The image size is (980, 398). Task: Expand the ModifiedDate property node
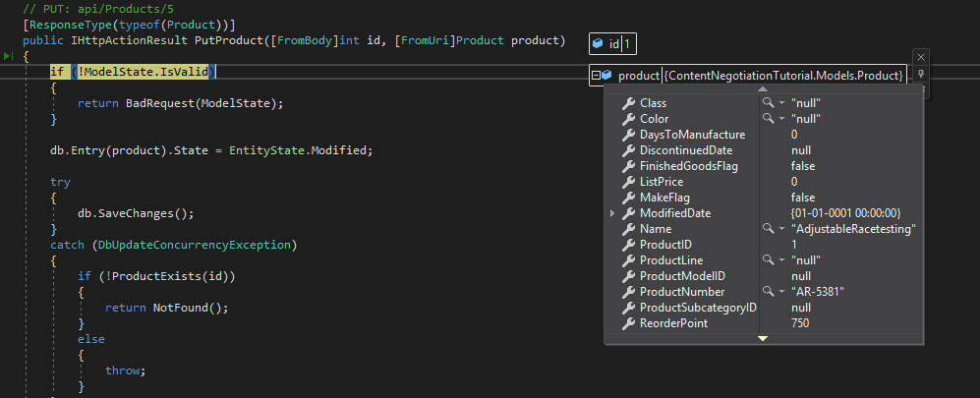pos(612,213)
